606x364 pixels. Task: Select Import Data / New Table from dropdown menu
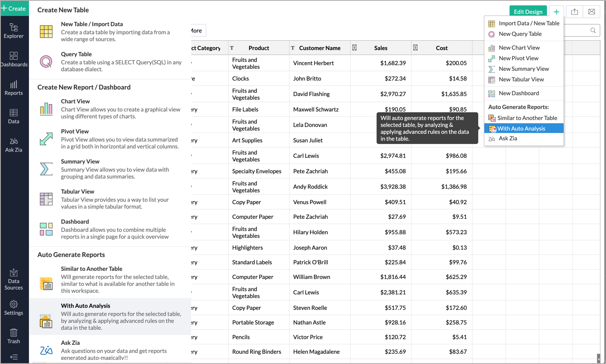click(524, 23)
